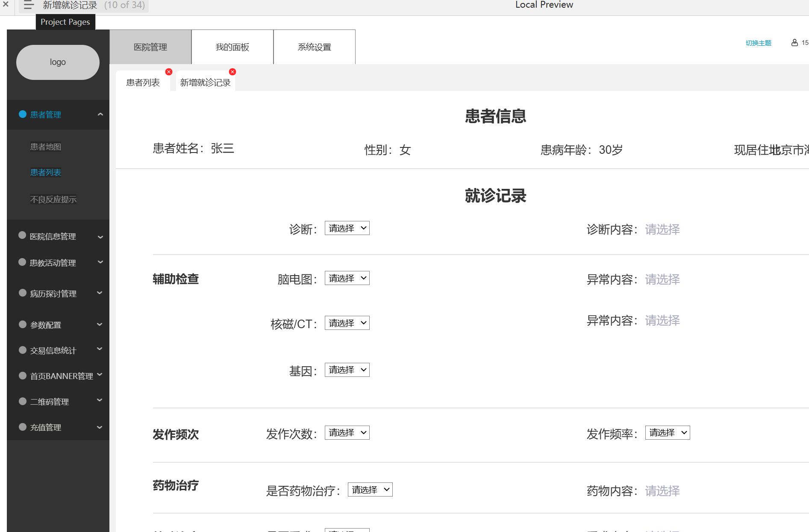Expand the 充值管理 menu chevron
This screenshot has width=809, height=532.
pos(100,427)
